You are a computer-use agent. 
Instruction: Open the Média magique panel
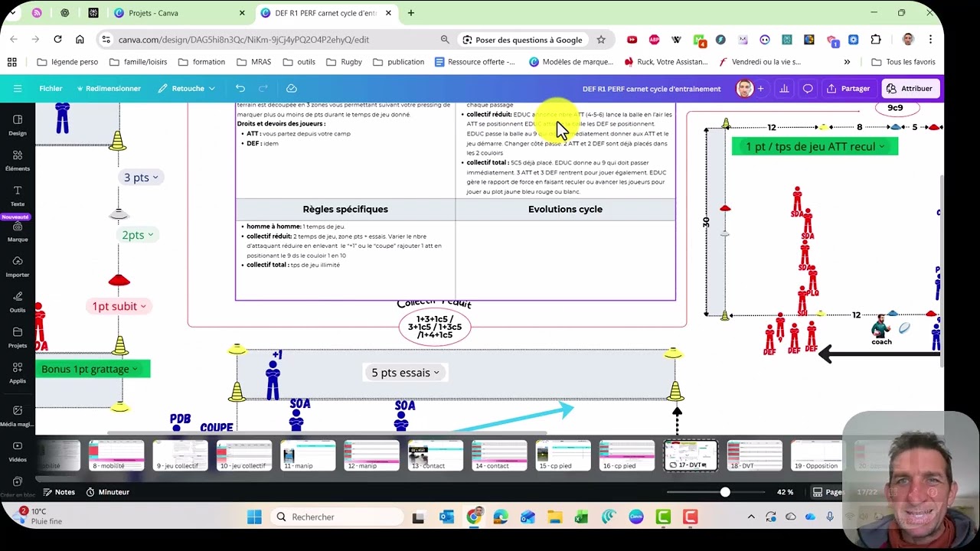(18, 416)
